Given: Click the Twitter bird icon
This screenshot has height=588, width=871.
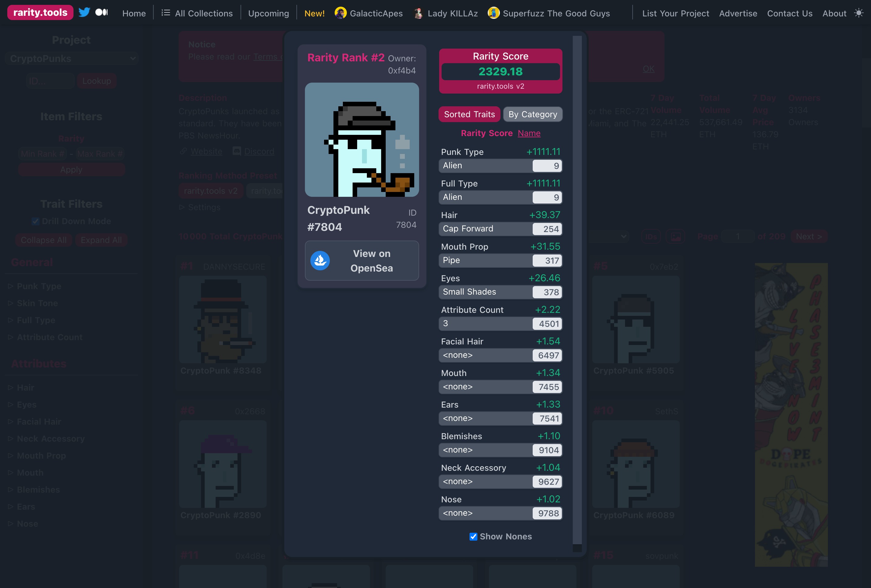Looking at the screenshot, I should [84, 12].
